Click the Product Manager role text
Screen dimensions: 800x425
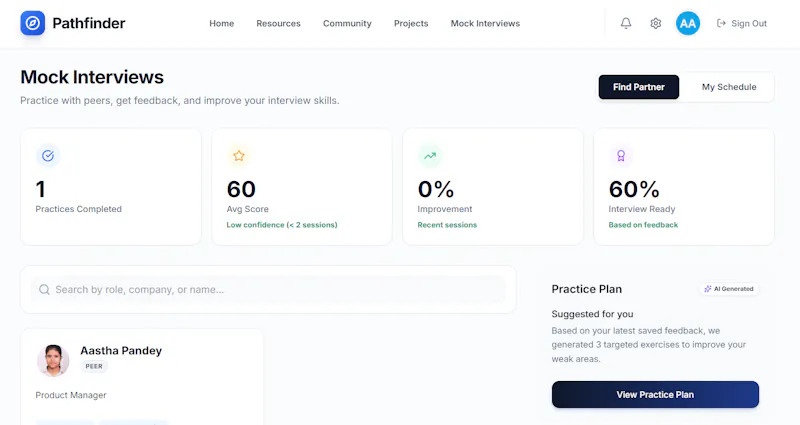point(71,395)
